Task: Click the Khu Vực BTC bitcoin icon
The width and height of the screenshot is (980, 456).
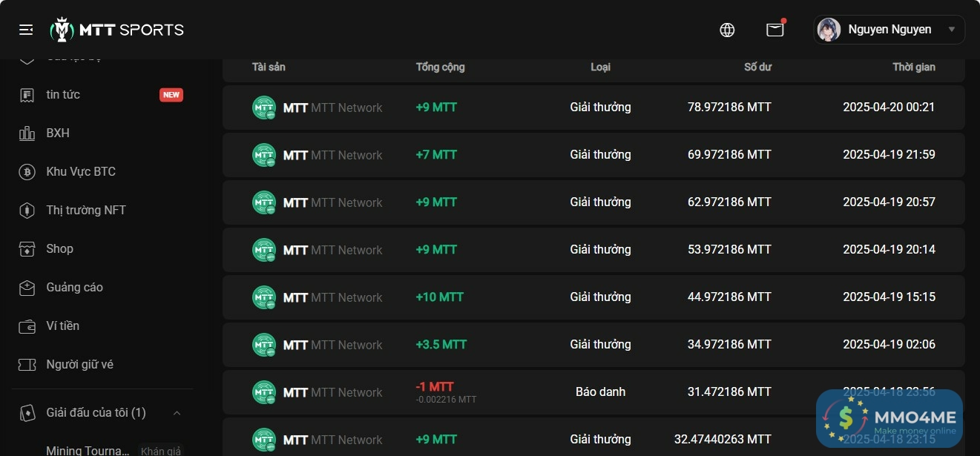Action: click(27, 172)
